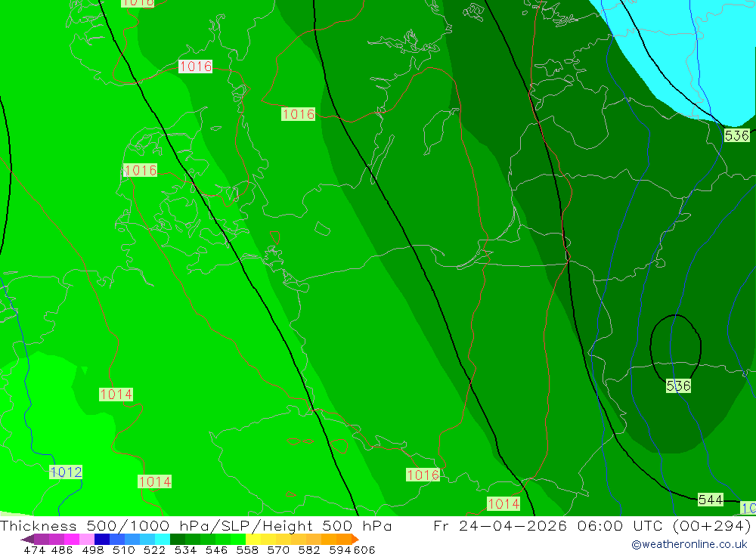Click the legend value 510
756x554 pixels.
click(x=124, y=549)
